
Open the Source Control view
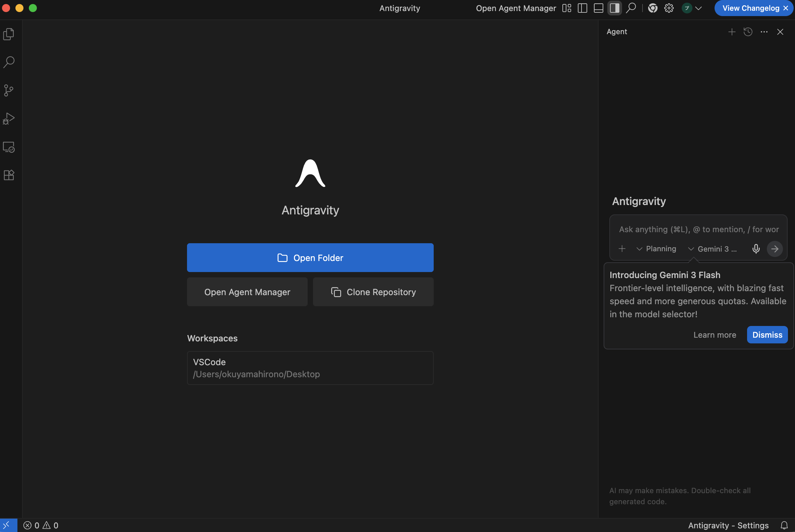click(x=9, y=90)
